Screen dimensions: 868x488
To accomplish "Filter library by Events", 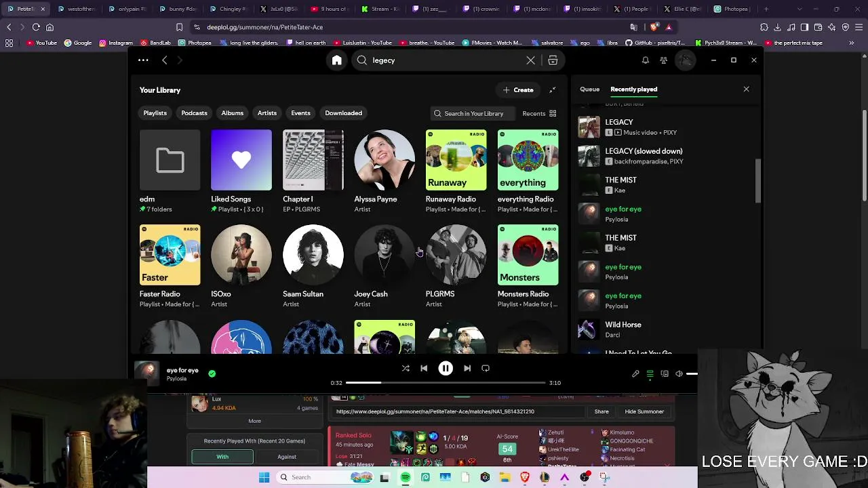I will [x=300, y=113].
